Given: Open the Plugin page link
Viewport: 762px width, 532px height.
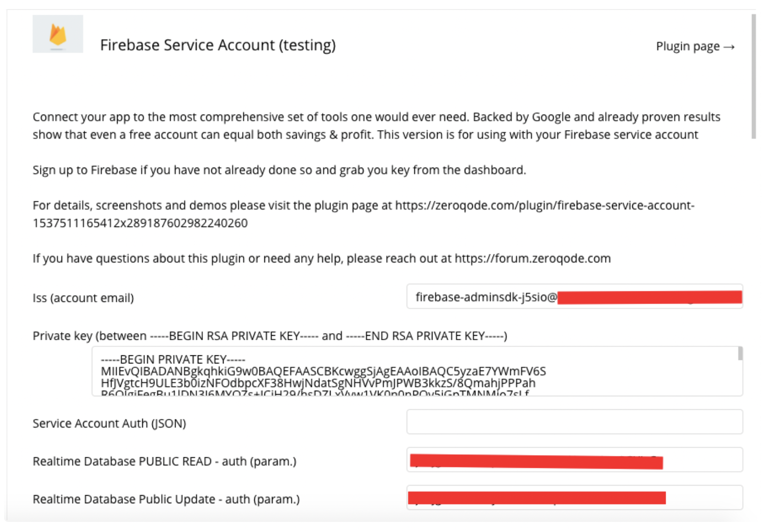Looking at the screenshot, I should 695,46.
